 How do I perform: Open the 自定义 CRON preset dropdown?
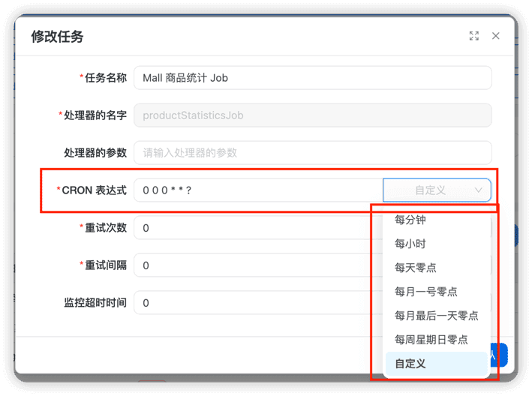click(x=437, y=190)
